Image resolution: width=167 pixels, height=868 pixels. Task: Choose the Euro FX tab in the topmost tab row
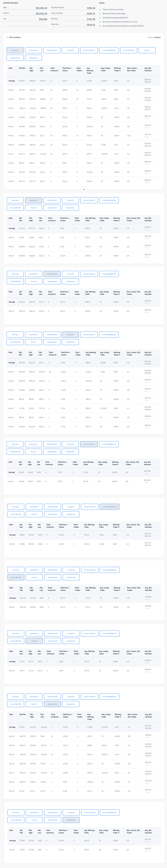click(x=147, y=50)
